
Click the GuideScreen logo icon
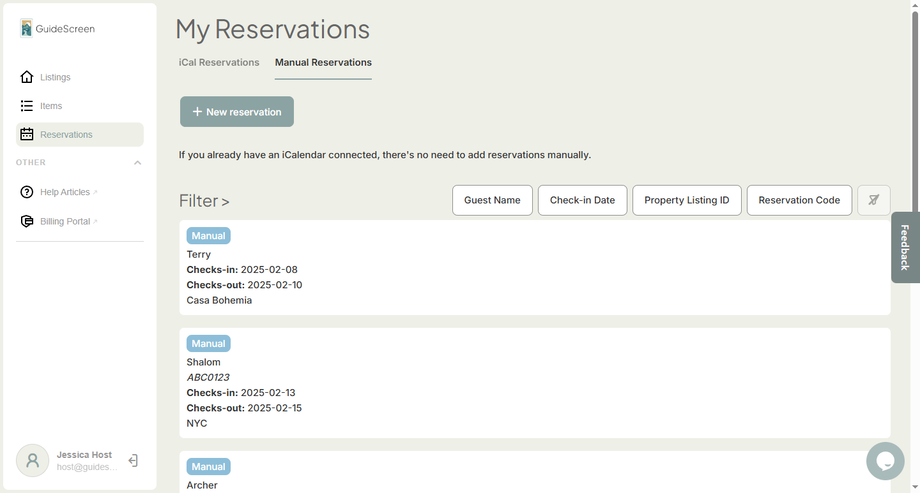coord(26,28)
